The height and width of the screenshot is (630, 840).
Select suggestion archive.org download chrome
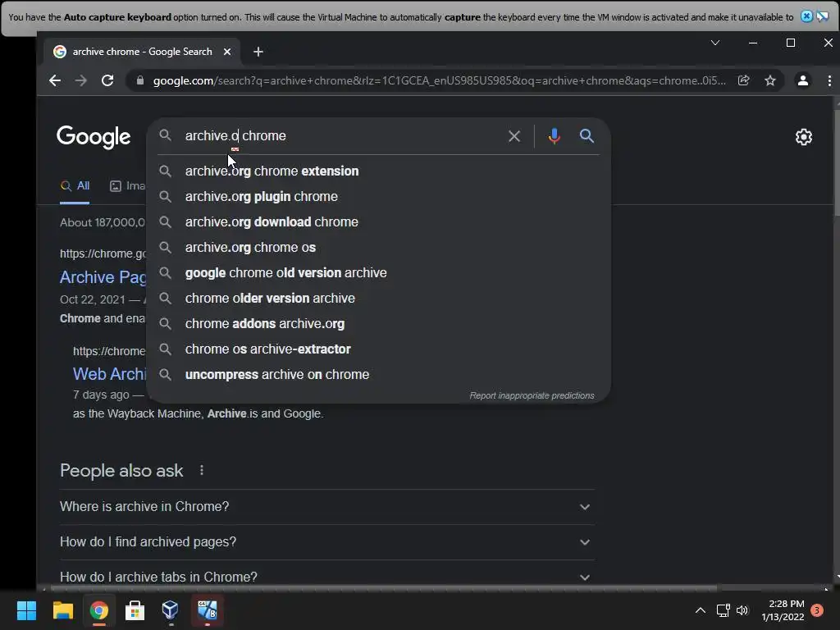point(378,221)
